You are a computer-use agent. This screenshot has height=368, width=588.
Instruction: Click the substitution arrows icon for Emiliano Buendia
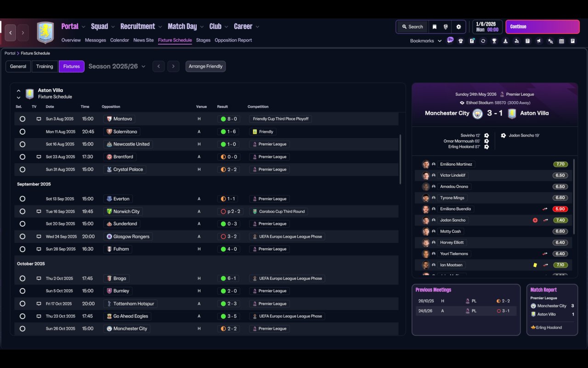pos(545,209)
